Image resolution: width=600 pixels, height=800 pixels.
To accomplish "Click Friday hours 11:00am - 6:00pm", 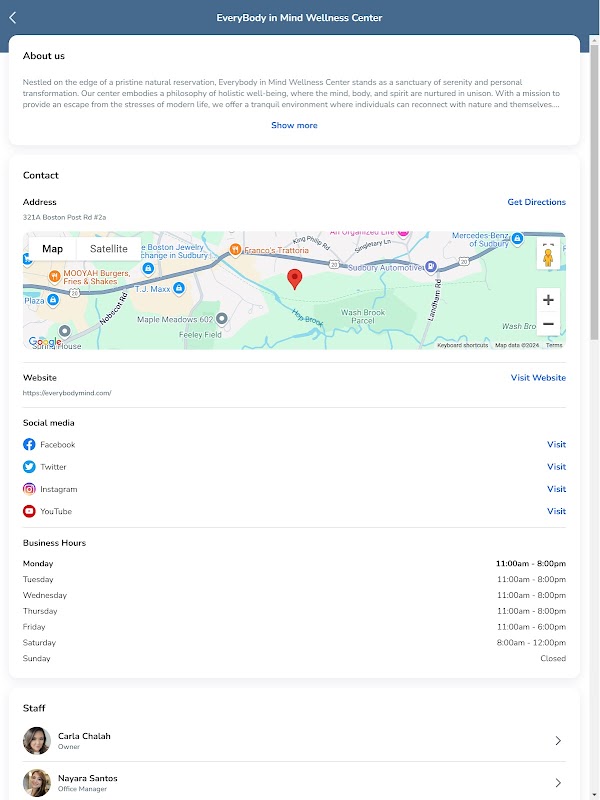I will [531, 627].
